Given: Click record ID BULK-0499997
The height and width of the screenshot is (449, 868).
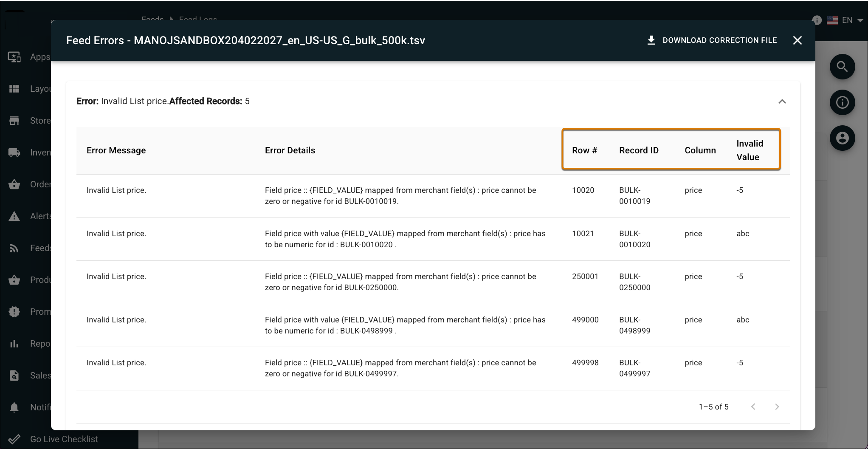Looking at the screenshot, I should point(634,368).
